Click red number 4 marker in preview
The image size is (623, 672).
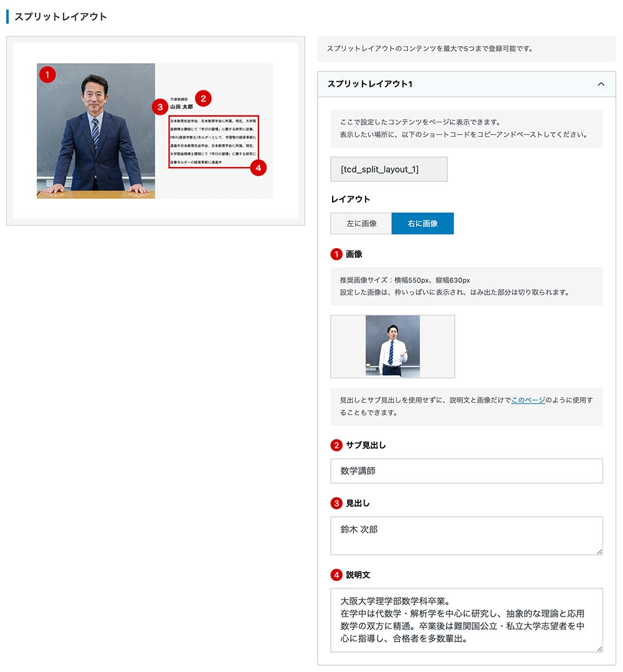(x=257, y=167)
